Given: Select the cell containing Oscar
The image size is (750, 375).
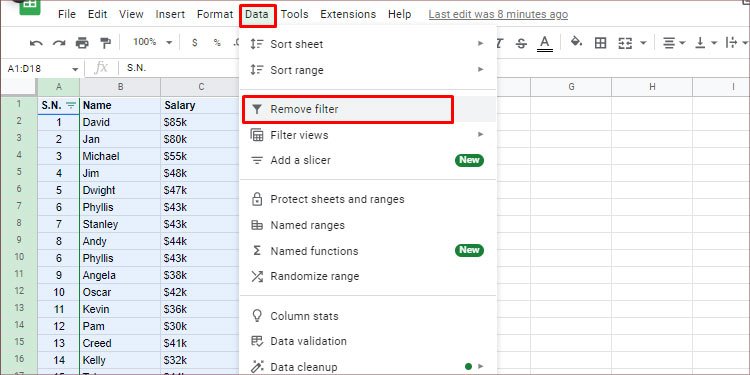Looking at the screenshot, I should [120, 292].
